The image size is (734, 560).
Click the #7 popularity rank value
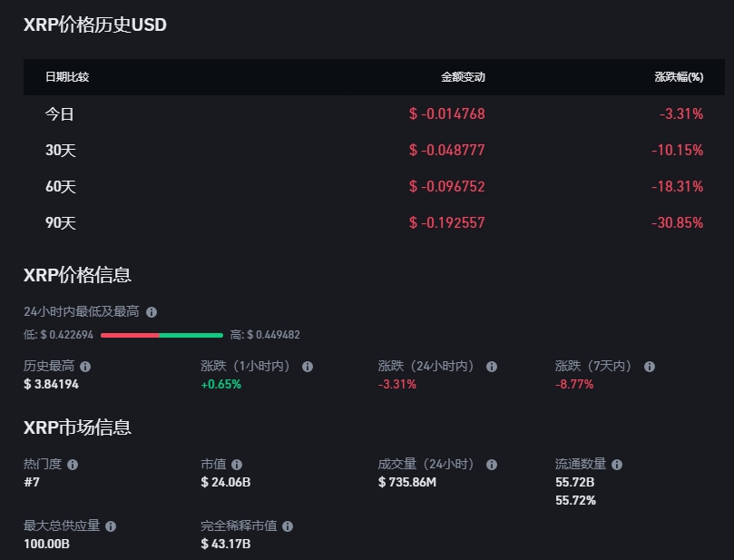[x=33, y=482]
